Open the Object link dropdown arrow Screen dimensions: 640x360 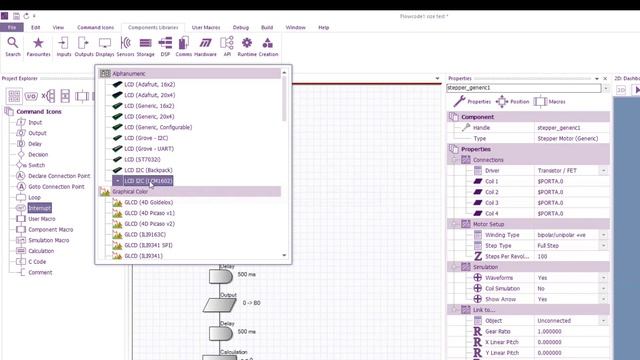point(603,320)
